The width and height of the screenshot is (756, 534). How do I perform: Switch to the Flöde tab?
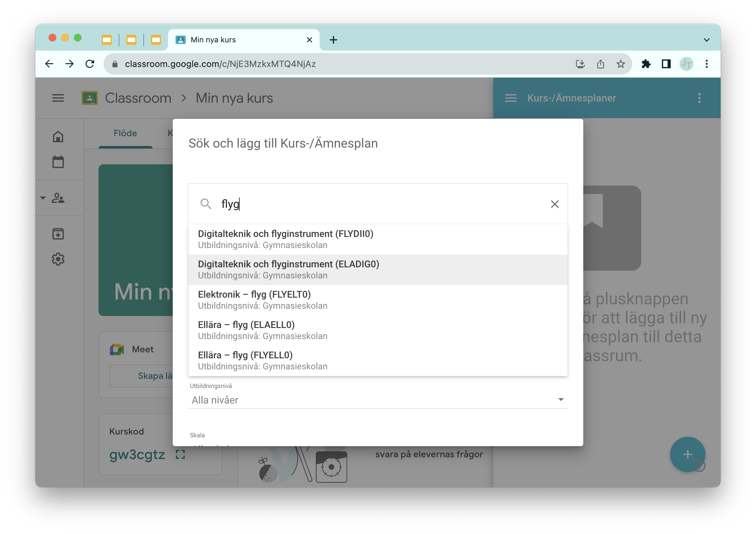point(125,133)
